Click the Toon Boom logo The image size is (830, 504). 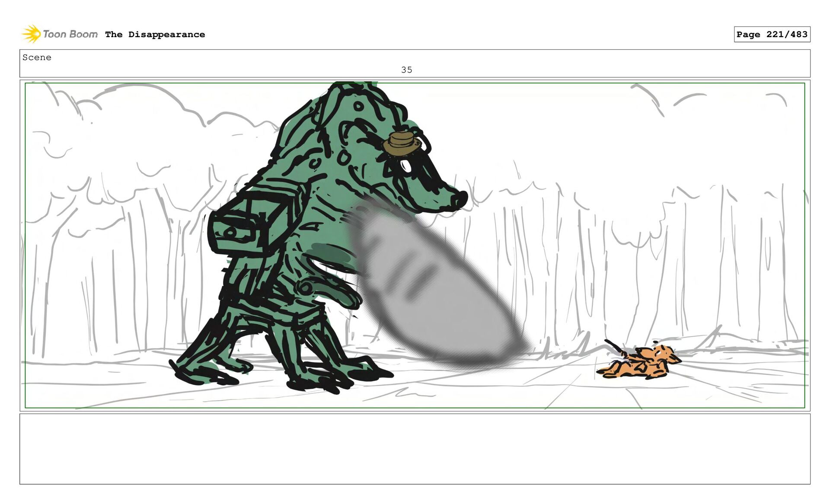[x=60, y=34]
